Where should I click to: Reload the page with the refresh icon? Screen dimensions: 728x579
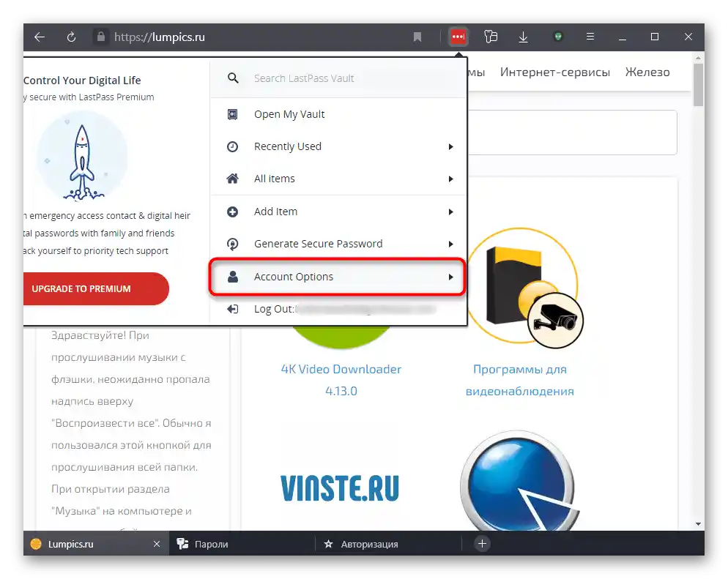coord(71,37)
